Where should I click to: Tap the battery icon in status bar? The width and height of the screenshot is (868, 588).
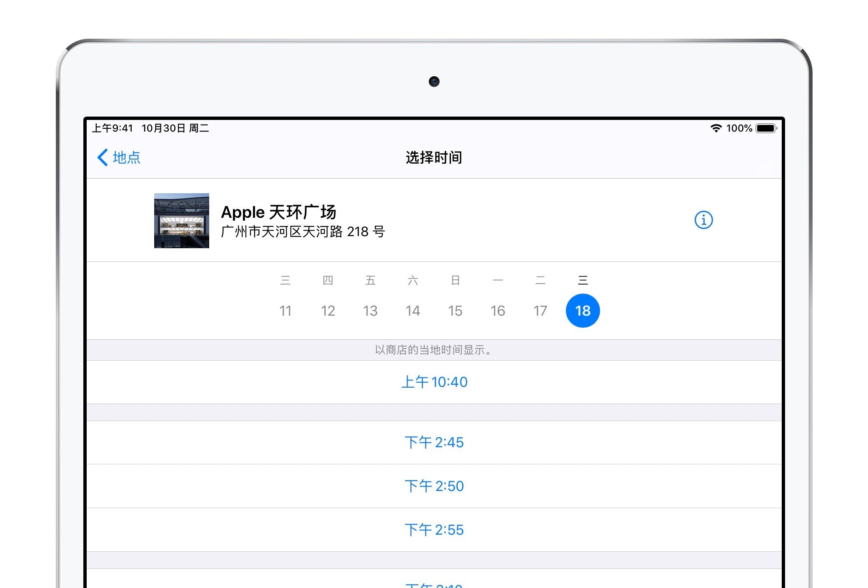click(766, 128)
